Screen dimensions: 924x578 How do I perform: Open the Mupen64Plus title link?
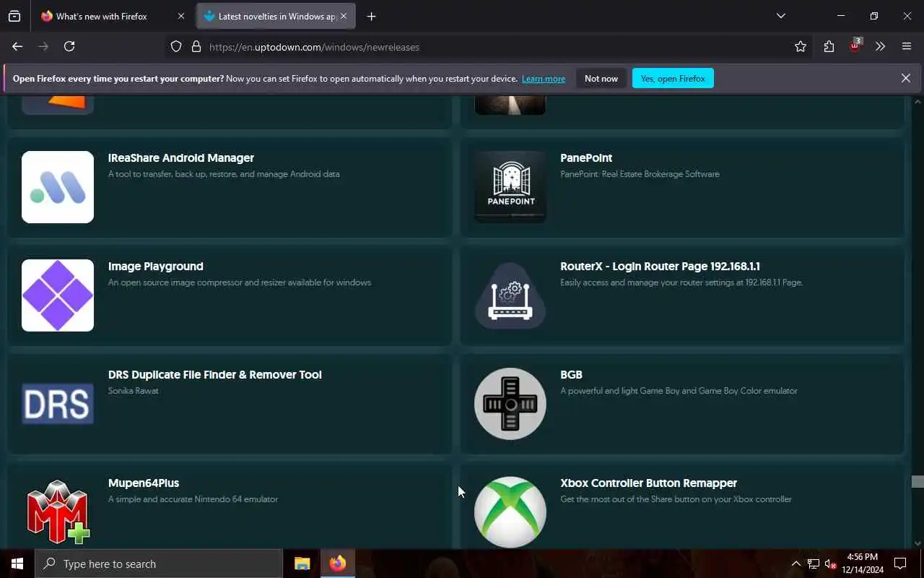coord(144,483)
